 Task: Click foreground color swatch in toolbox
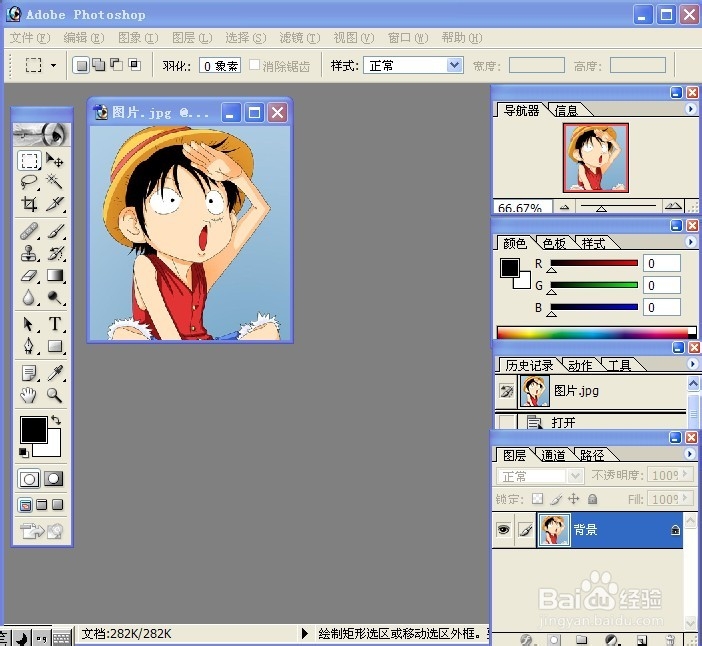[x=34, y=429]
